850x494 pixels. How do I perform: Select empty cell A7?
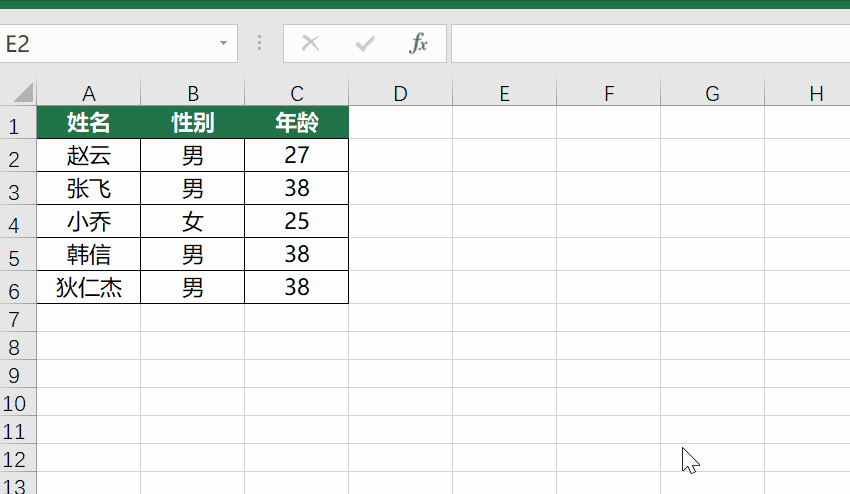pos(88,318)
